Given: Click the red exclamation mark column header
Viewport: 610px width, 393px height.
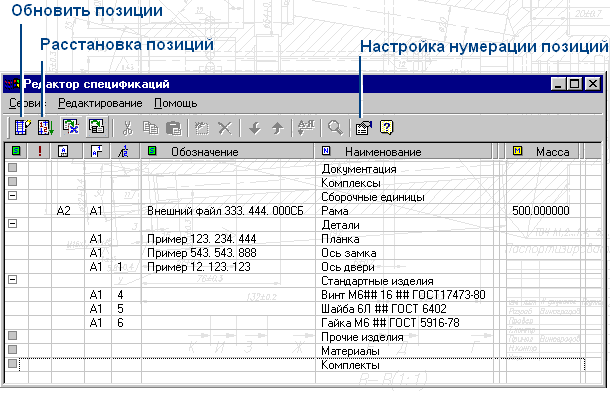Looking at the screenshot, I should (x=40, y=151).
